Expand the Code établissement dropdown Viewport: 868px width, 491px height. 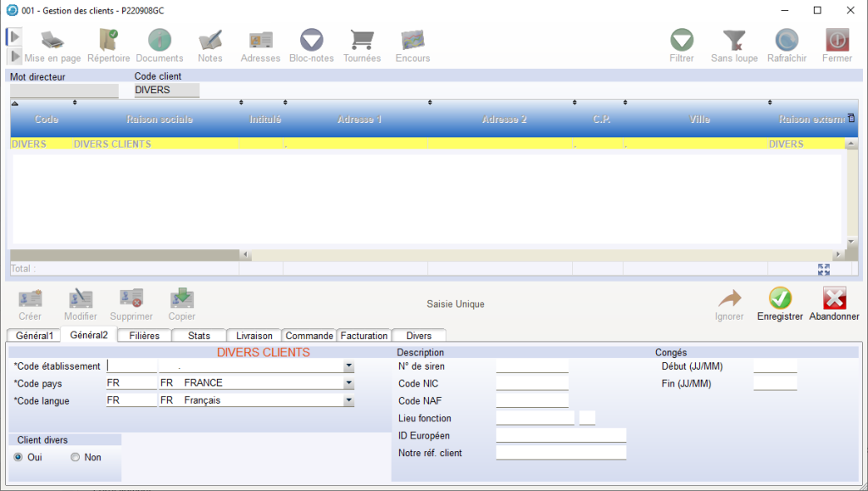click(x=348, y=366)
